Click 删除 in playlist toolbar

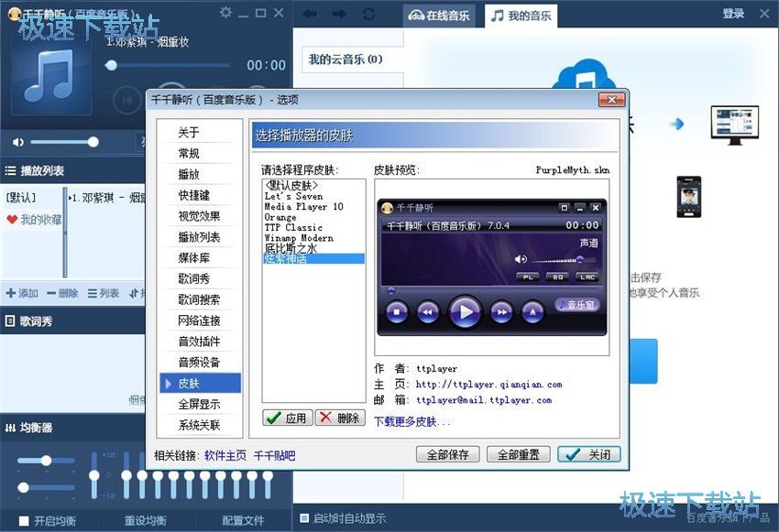tap(62, 293)
